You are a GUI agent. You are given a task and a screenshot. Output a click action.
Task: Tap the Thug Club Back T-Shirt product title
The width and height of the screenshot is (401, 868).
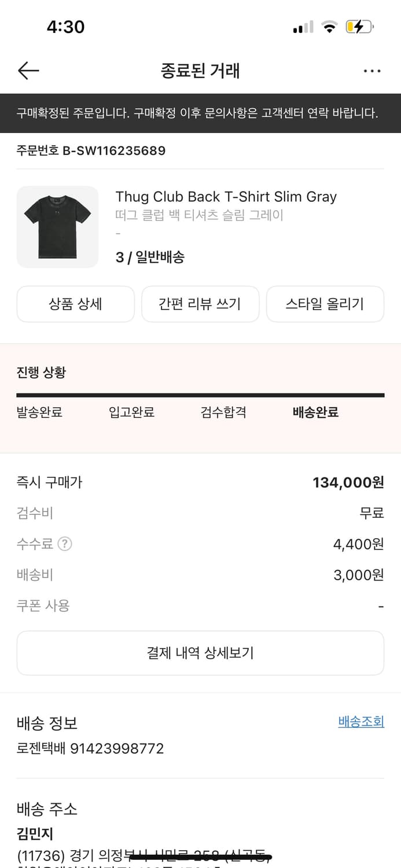(226, 197)
